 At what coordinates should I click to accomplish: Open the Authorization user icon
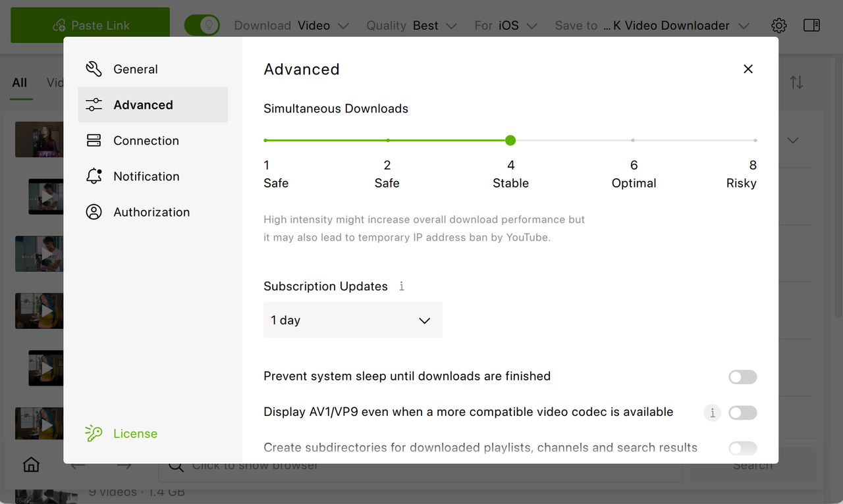94,212
